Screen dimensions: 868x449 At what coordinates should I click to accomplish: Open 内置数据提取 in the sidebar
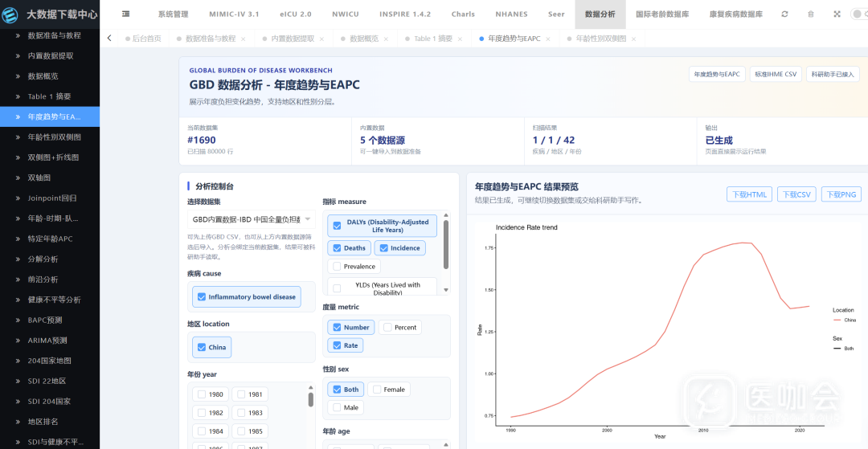[x=51, y=56]
